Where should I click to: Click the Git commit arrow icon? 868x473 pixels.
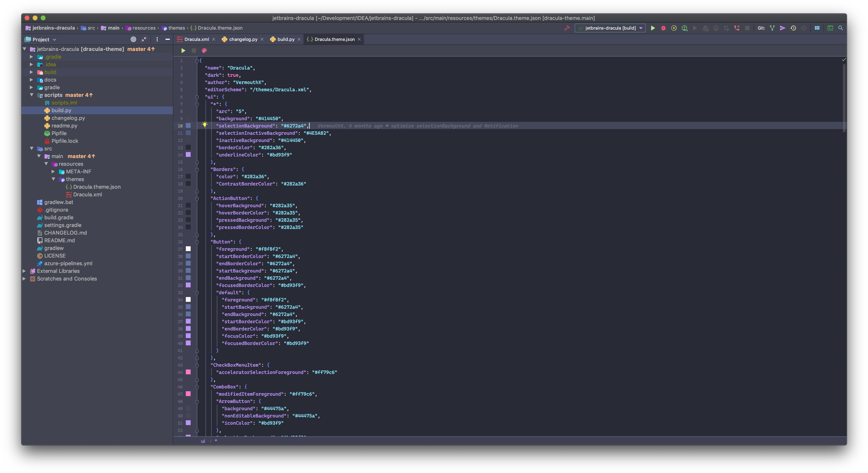pos(782,28)
